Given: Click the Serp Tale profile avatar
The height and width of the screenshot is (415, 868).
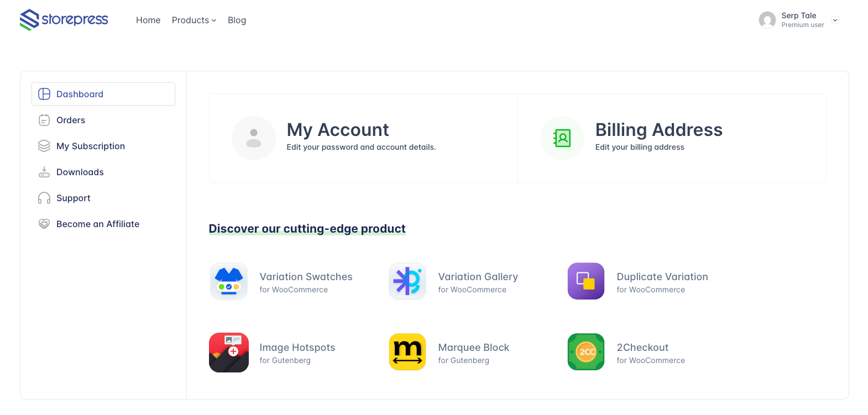Looking at the screenshot, I should pyautogui.click(x=767, y=20).
